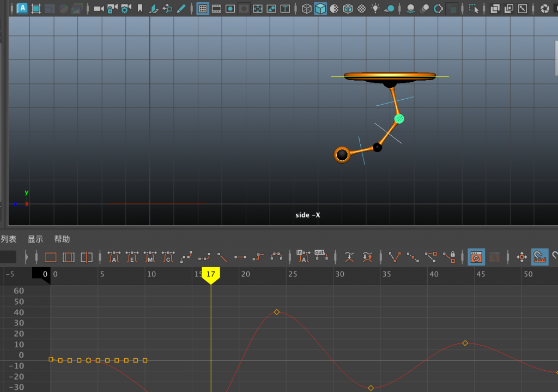
Task: Open the 帮助 menu in Graph Editor
Action: 62,239
